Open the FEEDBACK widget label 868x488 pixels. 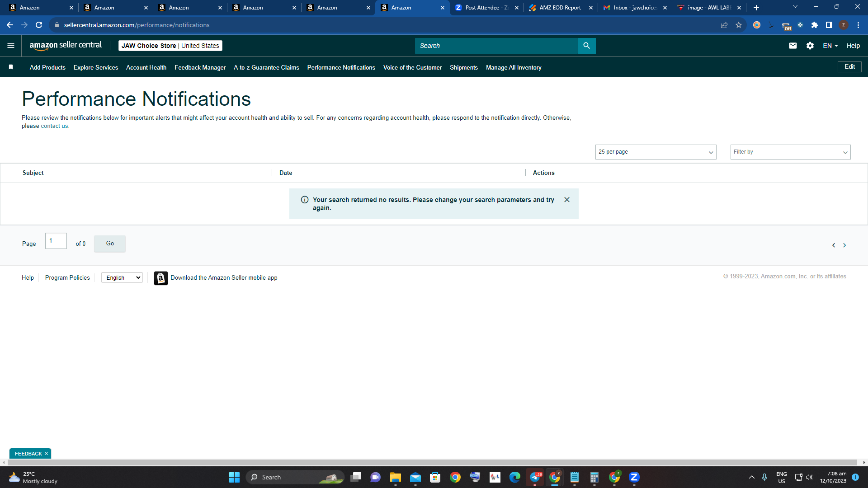(x=28, y=454)
